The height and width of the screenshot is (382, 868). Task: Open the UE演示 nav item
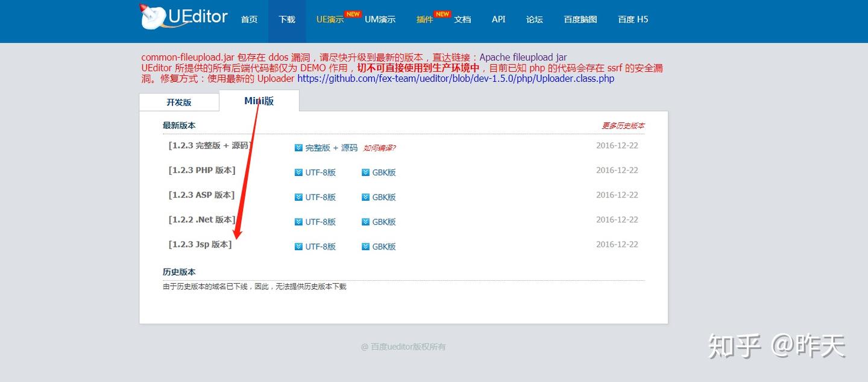pyautogui.click(x=330, y=19)
